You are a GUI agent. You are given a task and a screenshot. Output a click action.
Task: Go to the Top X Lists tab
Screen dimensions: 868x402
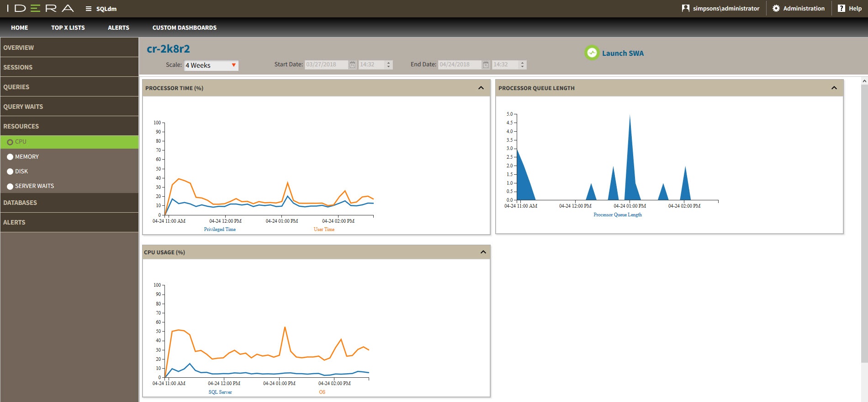point(68,28)
